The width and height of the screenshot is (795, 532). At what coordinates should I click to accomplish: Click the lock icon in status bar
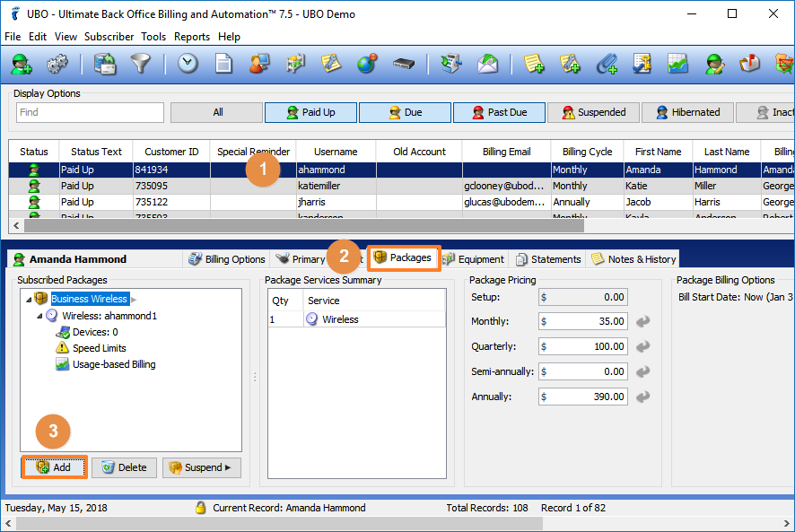pyautogui.click(x=201, y=508)
